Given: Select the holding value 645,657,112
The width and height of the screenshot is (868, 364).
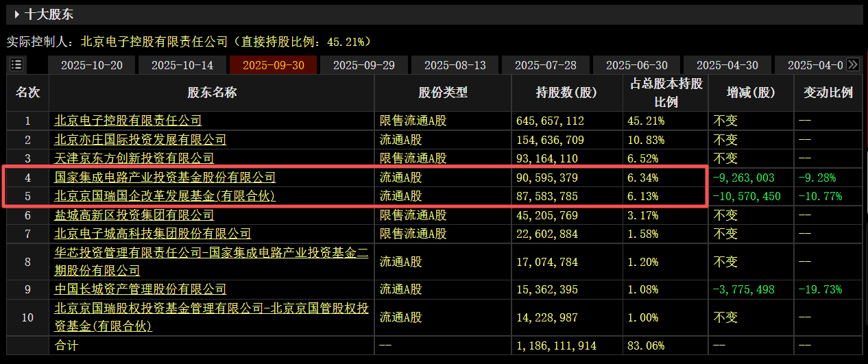Looking at the screenshot, I should [550, 121].
